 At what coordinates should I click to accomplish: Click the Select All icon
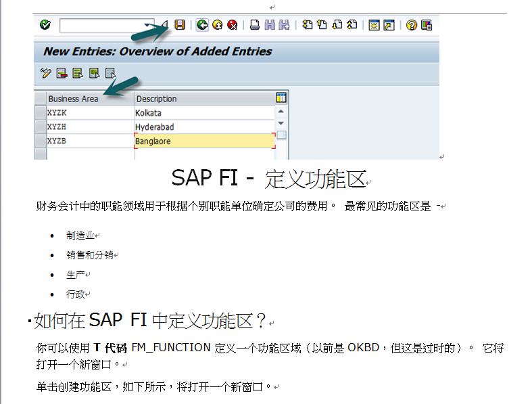click(78, 73)
